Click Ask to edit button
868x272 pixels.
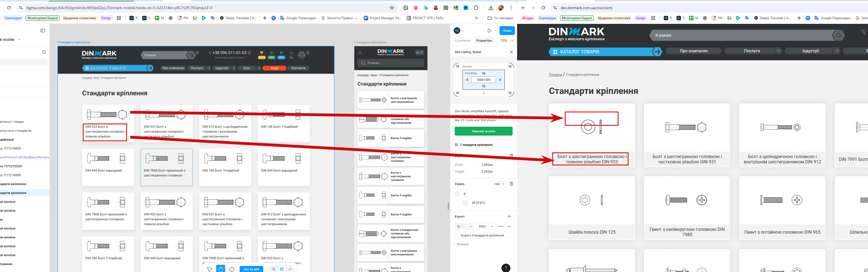pos(251,269)
